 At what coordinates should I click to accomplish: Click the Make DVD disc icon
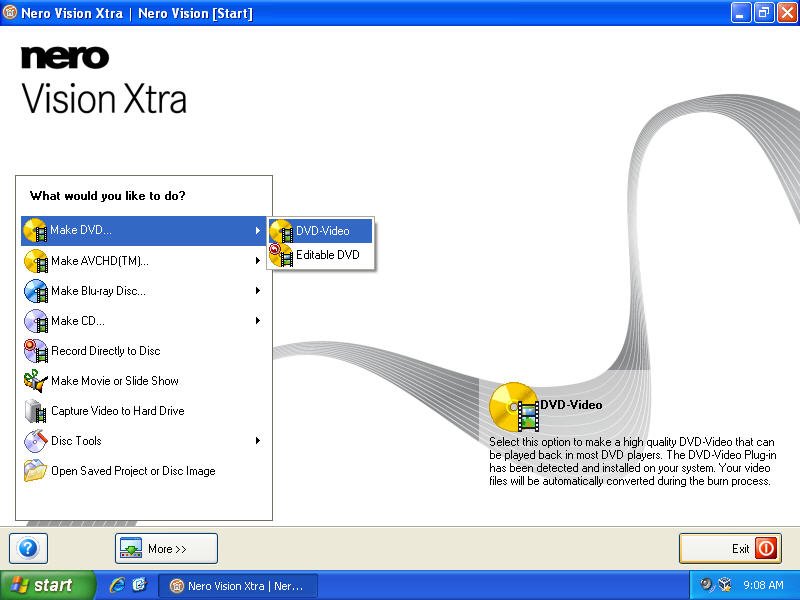[35, 231]
